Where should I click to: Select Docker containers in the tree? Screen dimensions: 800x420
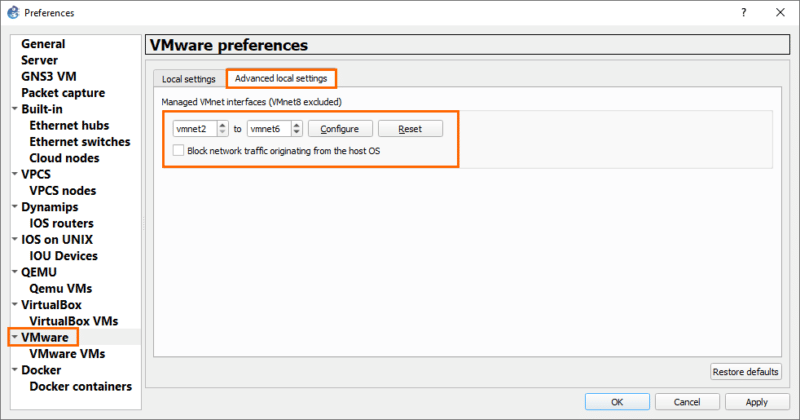point(80,386)
